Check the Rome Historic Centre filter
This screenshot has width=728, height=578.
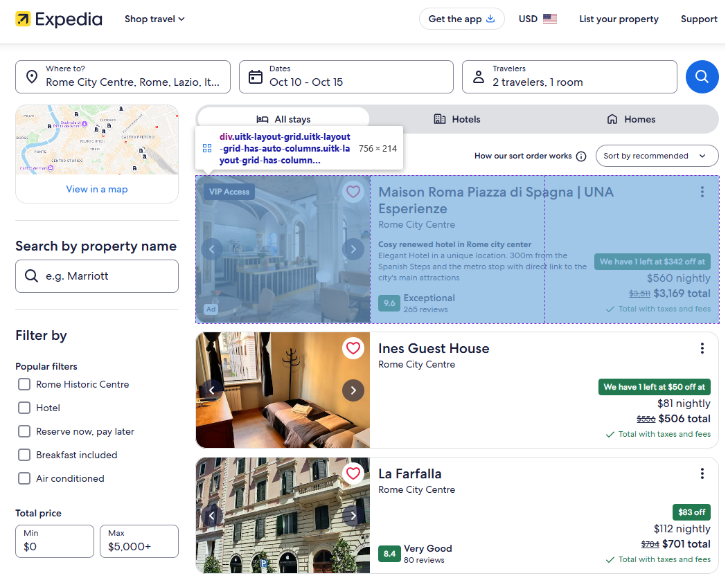[x=24, y=384]
